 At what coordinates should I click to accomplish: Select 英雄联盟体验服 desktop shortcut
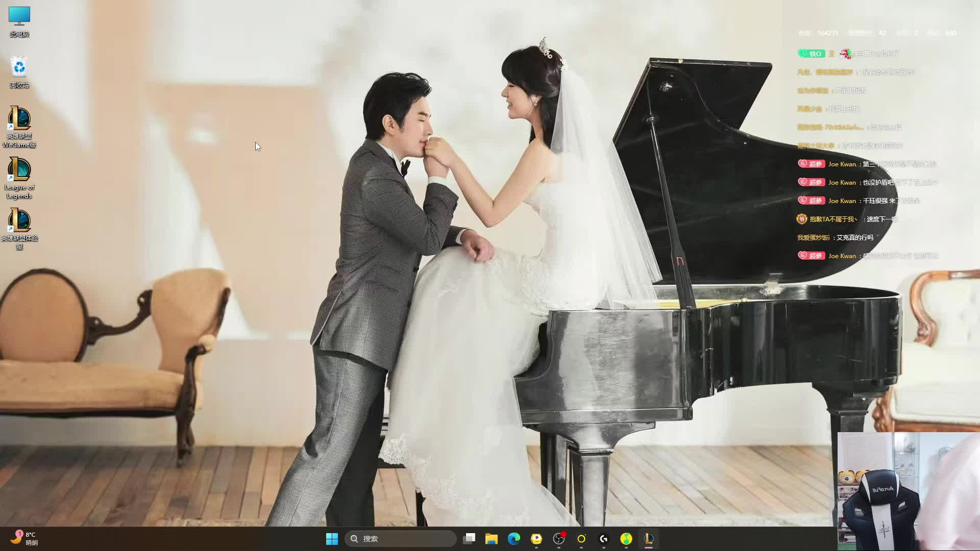[x=19, y=229]
